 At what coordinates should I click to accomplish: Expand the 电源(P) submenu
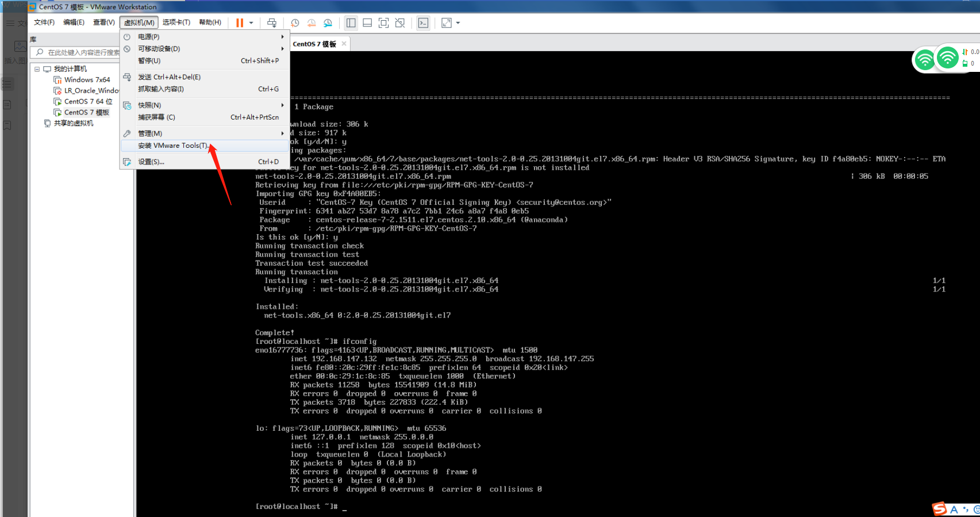204,37
